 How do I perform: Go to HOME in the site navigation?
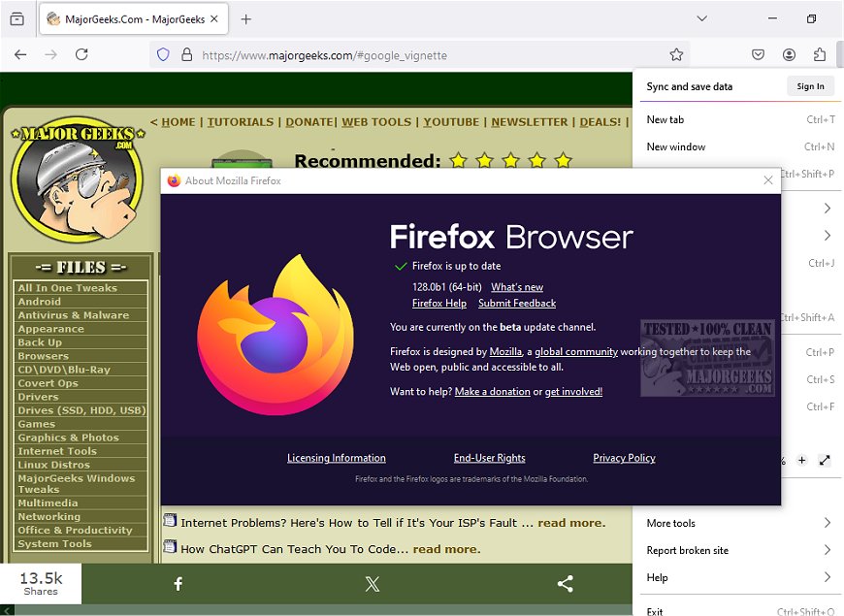point(179,122)
